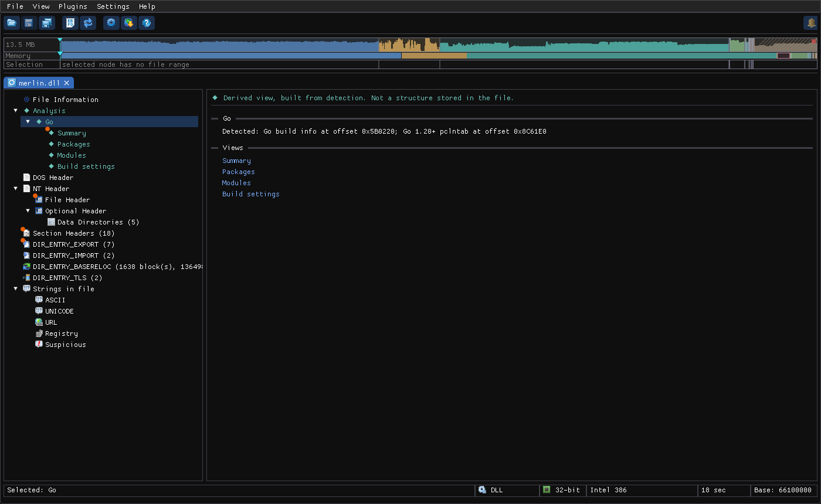Click the gear toolbar icon
This screenshot has width=821, height=504.
click(111, 23)
